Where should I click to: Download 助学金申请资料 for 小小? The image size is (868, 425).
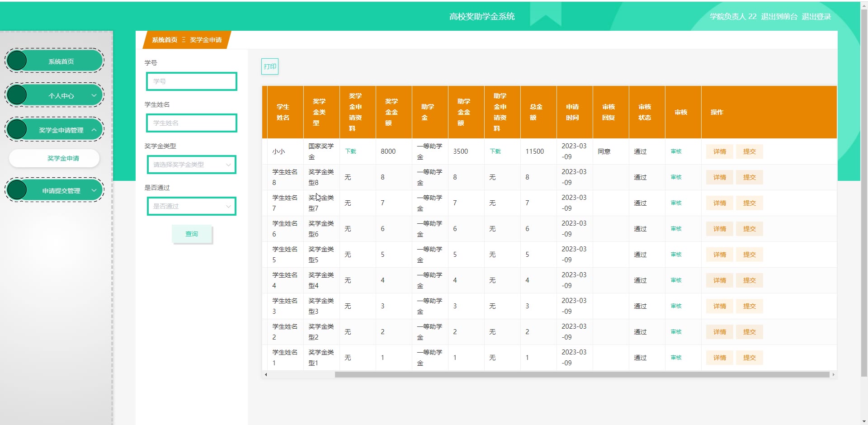point(495,151)
